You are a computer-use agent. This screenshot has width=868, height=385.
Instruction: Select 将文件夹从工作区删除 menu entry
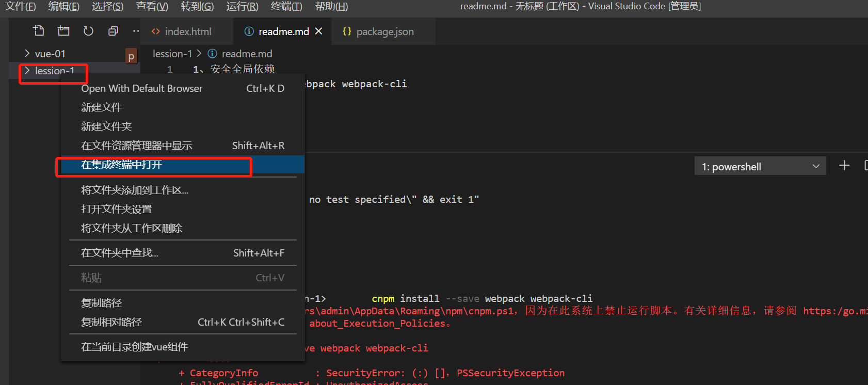[183, 228]
